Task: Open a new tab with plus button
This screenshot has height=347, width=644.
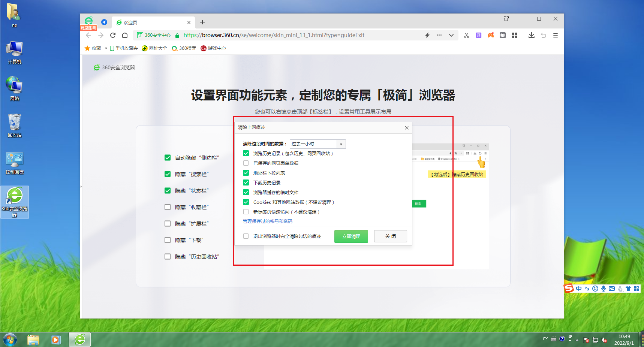Action: point(202,22)
